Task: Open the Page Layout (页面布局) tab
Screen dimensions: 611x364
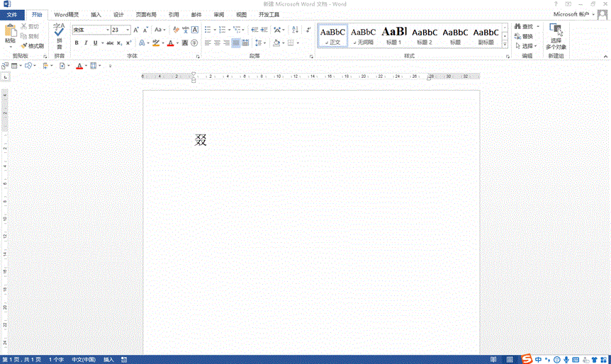Action: pos(146,14)
